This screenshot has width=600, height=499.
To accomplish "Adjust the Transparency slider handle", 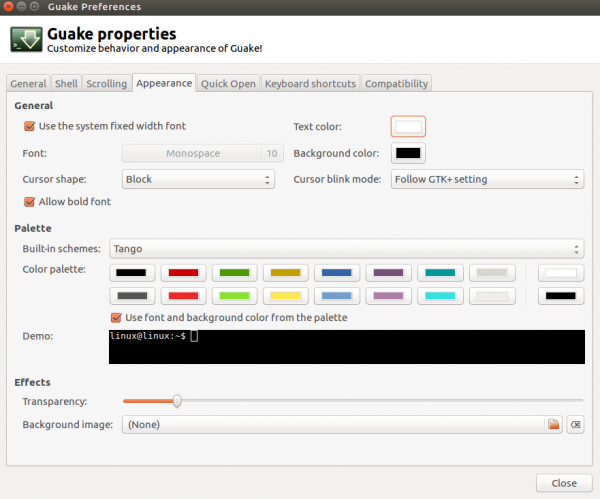I will pos(177,401).
